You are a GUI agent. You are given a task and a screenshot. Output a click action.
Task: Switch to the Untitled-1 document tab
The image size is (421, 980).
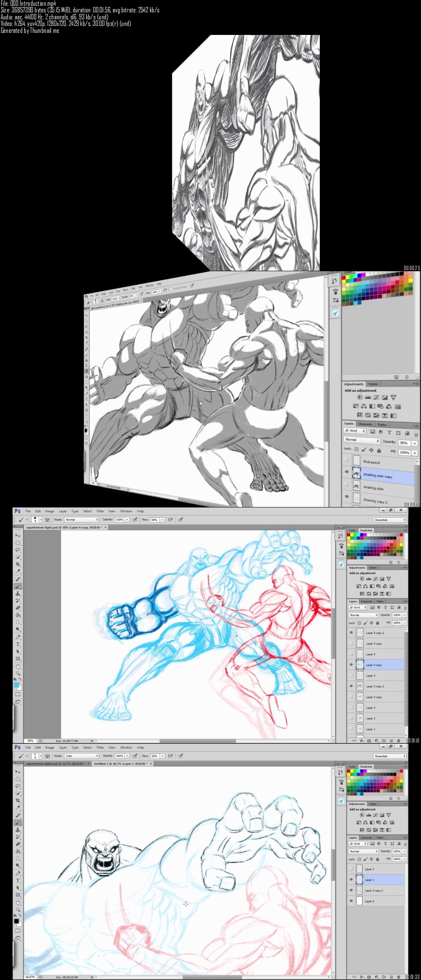coord(120,763)
